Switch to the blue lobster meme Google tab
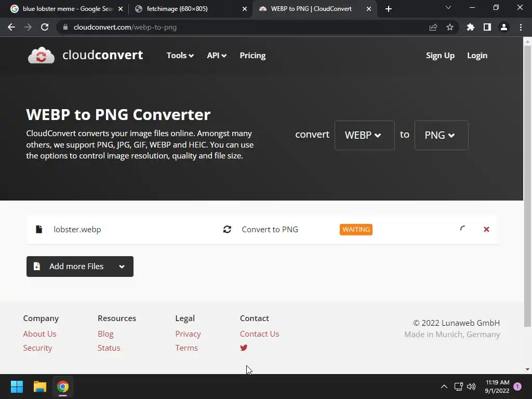 (x=68, y=9)
